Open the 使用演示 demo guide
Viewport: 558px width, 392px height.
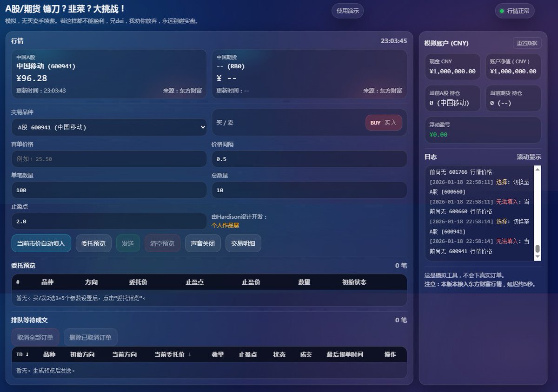click(347, 10)
